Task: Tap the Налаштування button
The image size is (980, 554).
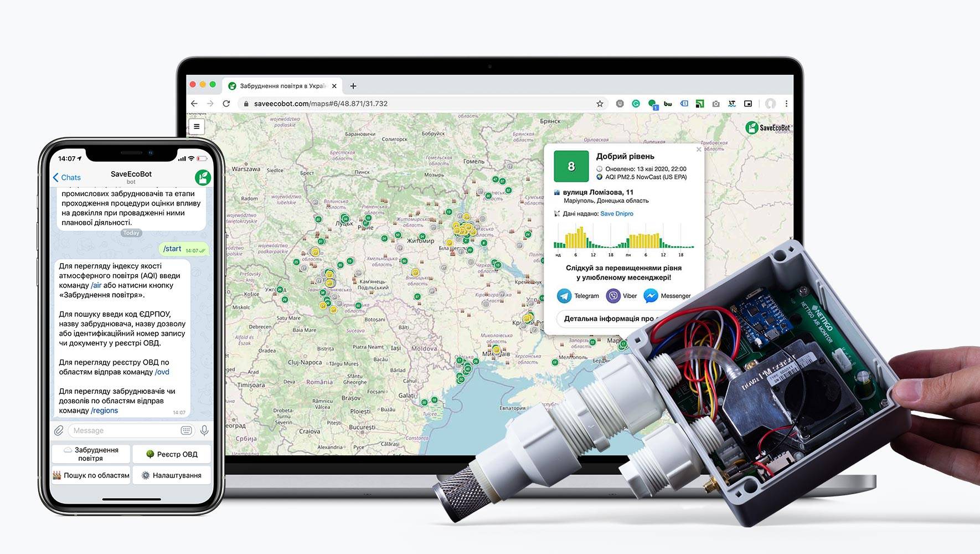Action: coord(172,475)
